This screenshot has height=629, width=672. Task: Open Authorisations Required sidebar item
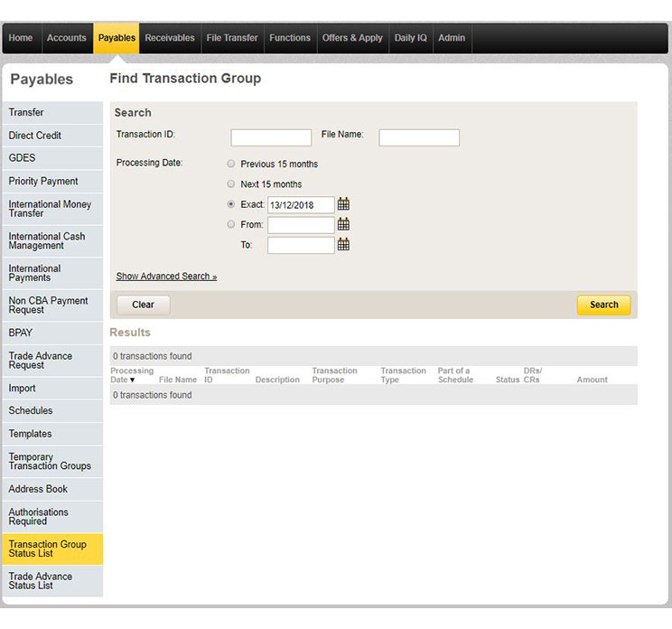tap(52, 517)
